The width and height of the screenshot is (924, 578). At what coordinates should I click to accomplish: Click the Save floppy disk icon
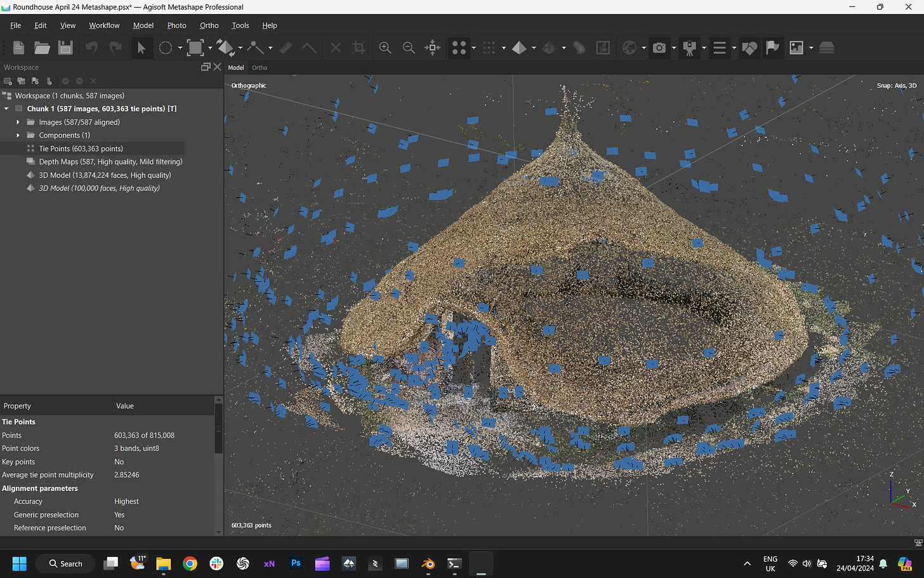point(65,48)
